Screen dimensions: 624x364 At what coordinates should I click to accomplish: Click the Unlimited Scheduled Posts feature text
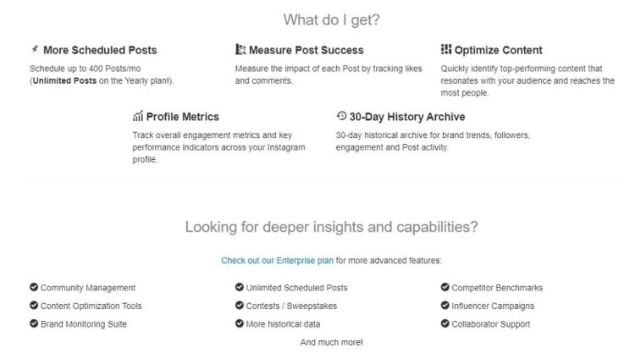[x=296, y=288]
